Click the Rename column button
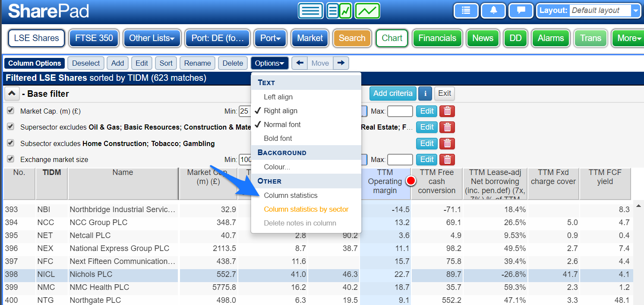 (198, 63)
